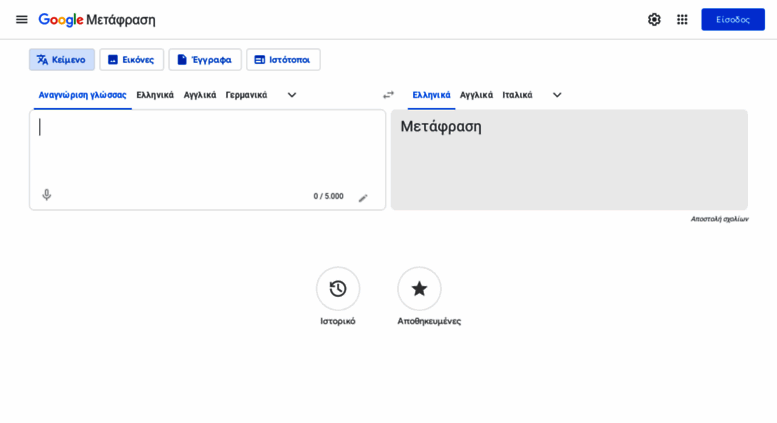Switch to Ιστότοποι translation mode
The image size is (777, 423).
283,60
